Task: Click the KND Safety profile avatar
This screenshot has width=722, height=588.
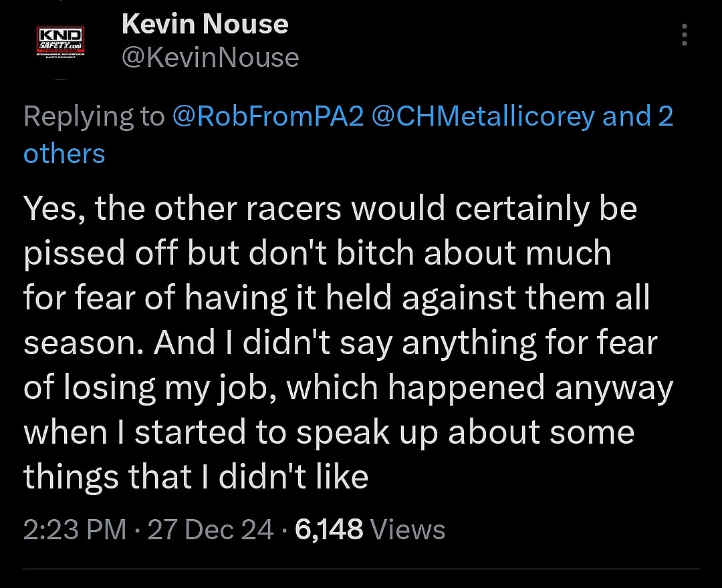Action: coord(59,43)
